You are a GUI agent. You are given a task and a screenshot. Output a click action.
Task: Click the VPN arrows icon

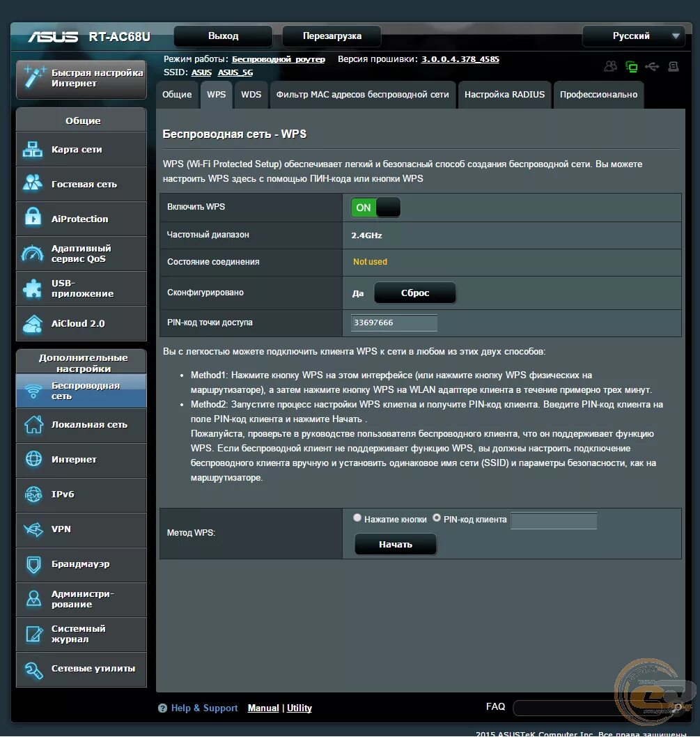tap(33, 529)
